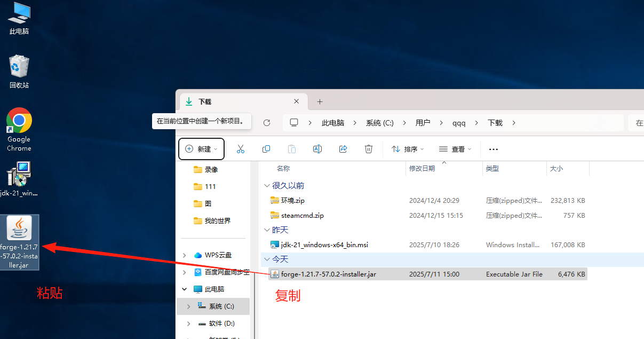Image resolution: width=644 pixels, height=339 pixels.
Task: Click the Paste clipboard icon in the toolbar
Action: 291,149
